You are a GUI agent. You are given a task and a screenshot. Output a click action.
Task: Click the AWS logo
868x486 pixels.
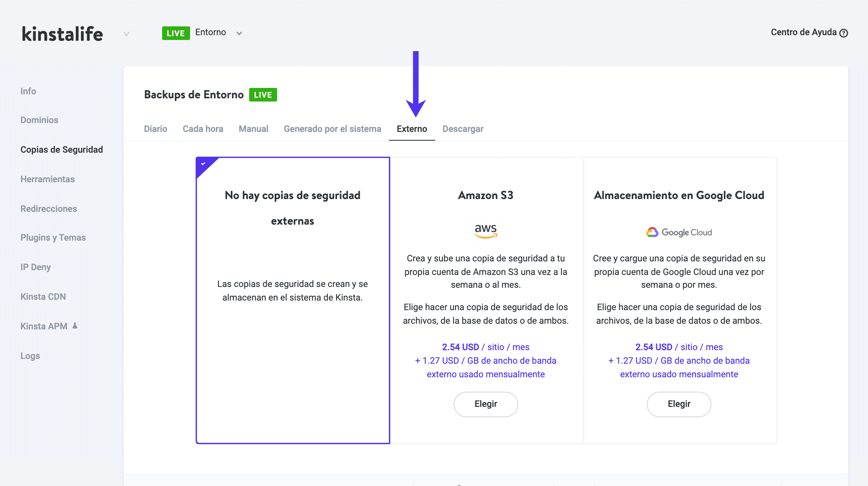[x=486, y=231]
